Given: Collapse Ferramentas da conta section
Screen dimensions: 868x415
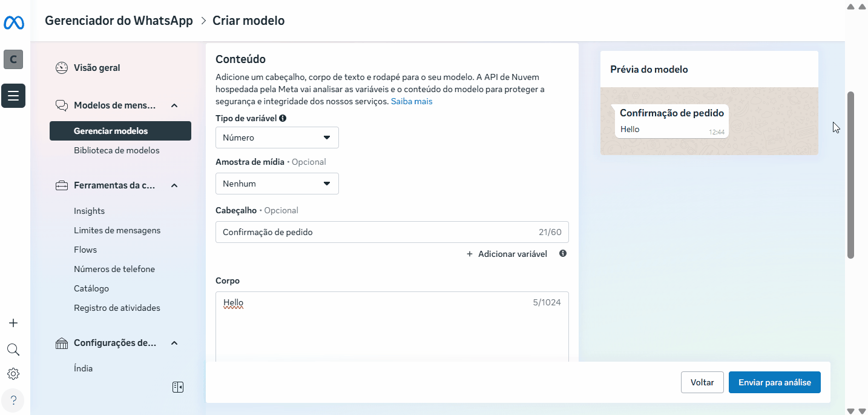Looking at the screenshot, I should click(x=174, y=185).
